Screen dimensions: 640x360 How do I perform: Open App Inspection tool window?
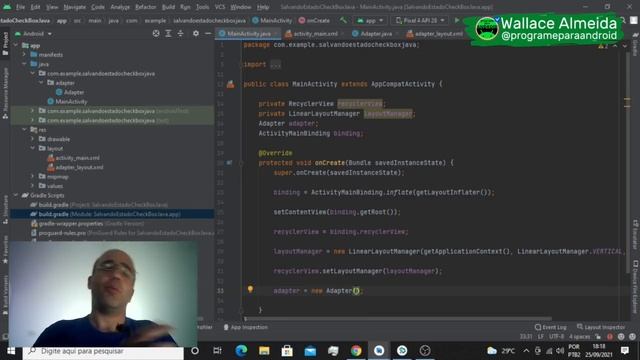[246, 327]
